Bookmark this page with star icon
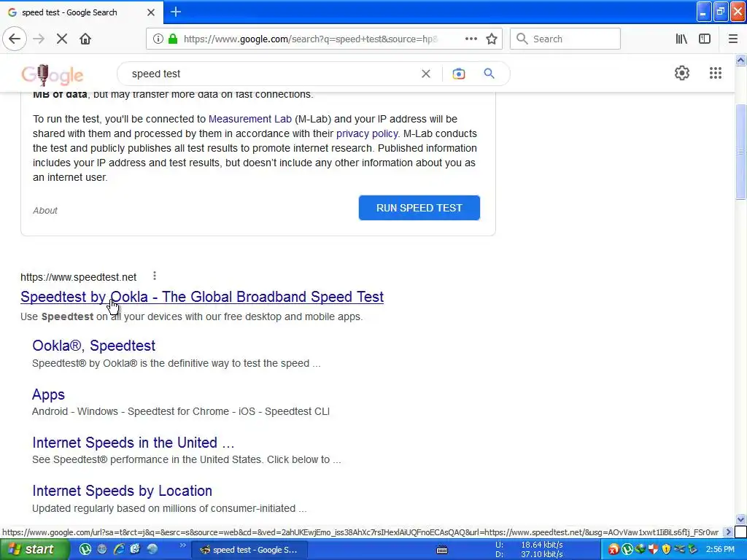This screenshot has height=560, width=747. coord(492,39)
